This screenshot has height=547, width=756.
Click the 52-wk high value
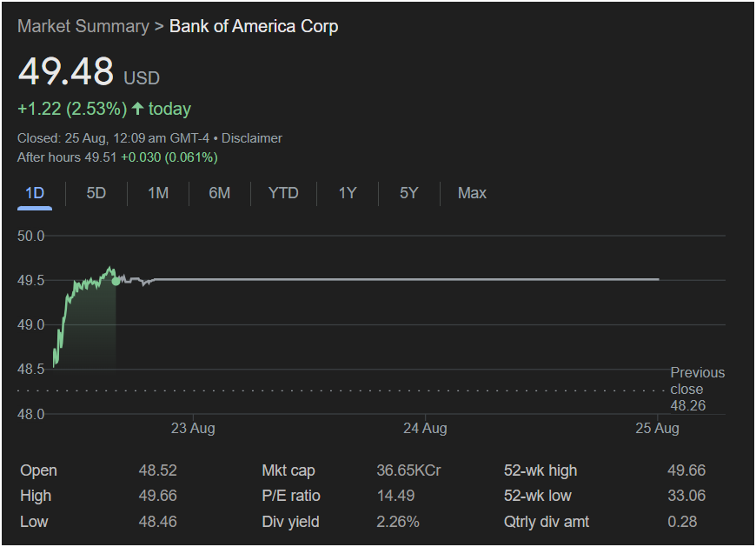tap(686, 470)
